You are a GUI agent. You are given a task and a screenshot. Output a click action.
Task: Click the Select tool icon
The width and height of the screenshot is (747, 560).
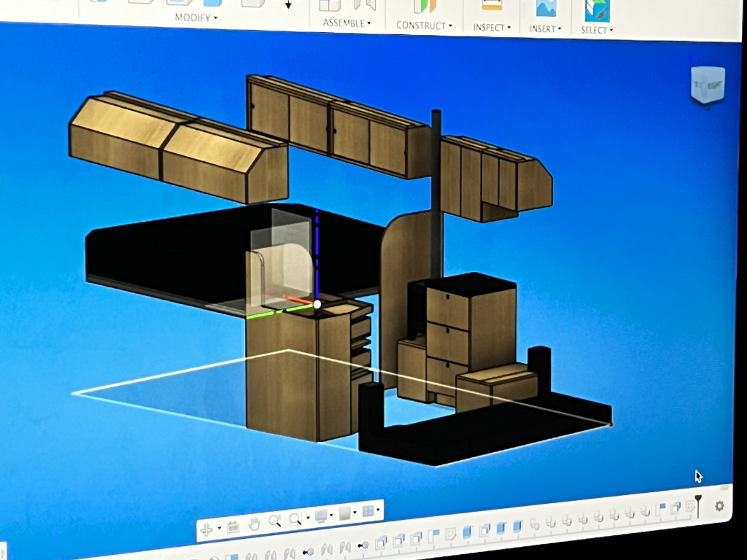point(596,9)
